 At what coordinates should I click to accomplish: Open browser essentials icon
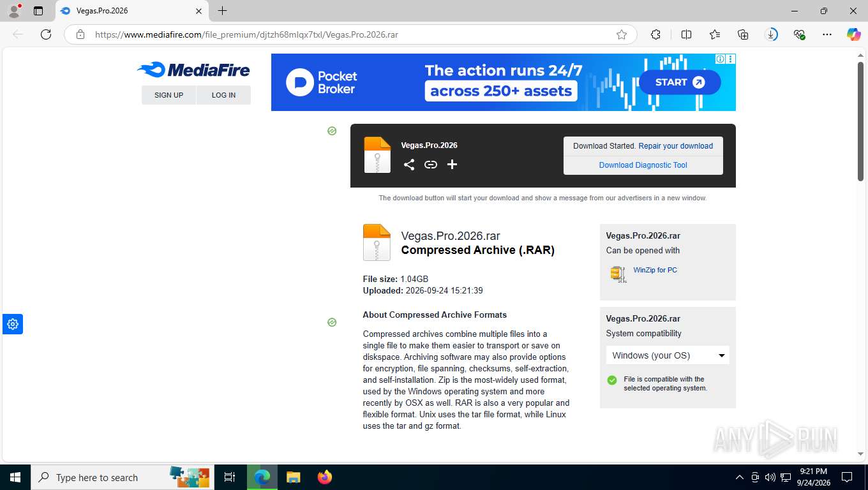pyautogui.click(x=800, y=34)
